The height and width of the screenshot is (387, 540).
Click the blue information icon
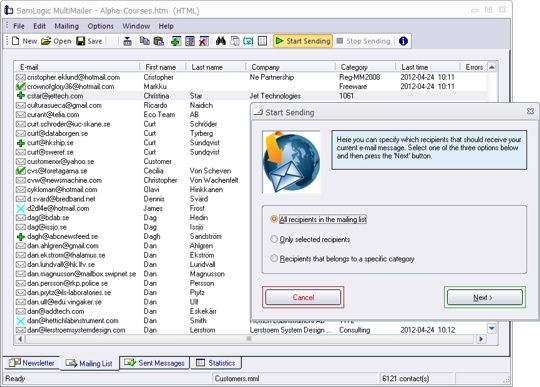[x=403, y=41]
